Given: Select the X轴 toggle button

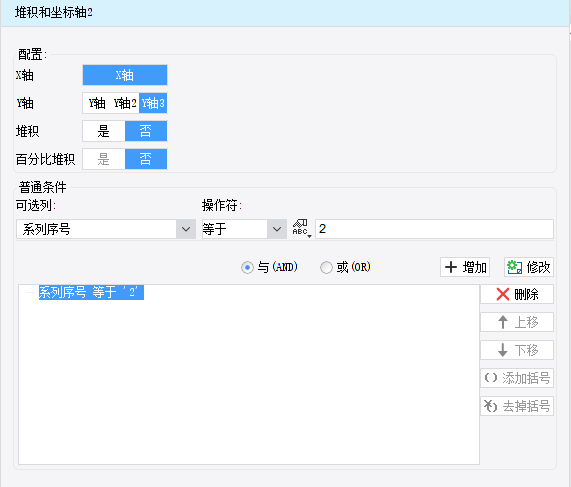Looking at the screenshot, I should (x=125, y=75).
